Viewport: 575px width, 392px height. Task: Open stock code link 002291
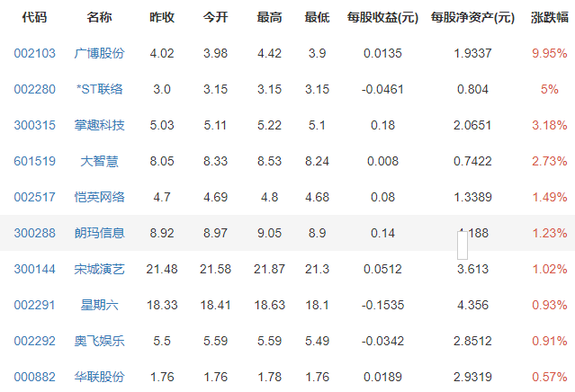[x=34, y=305]
